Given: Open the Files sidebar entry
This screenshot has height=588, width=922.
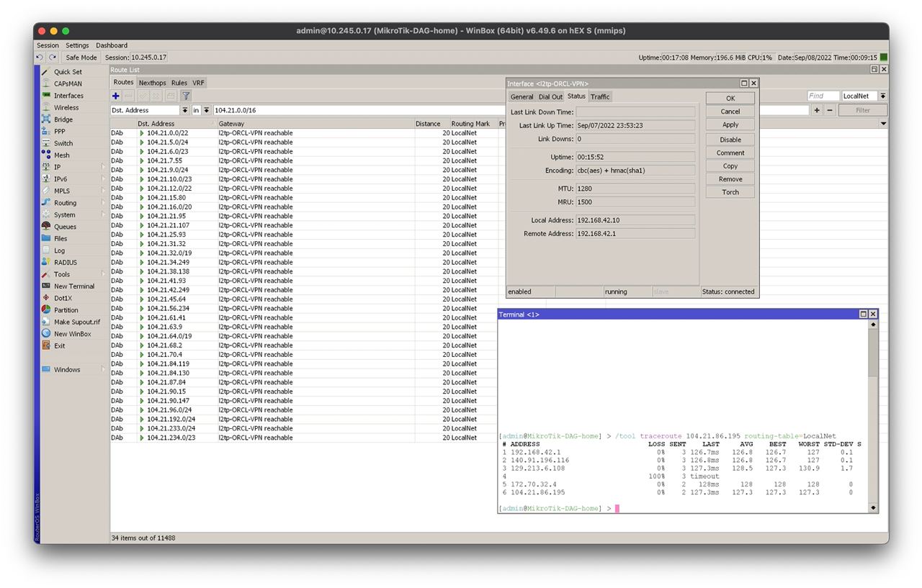Looking at the screenshot, I should pos(61,238).
